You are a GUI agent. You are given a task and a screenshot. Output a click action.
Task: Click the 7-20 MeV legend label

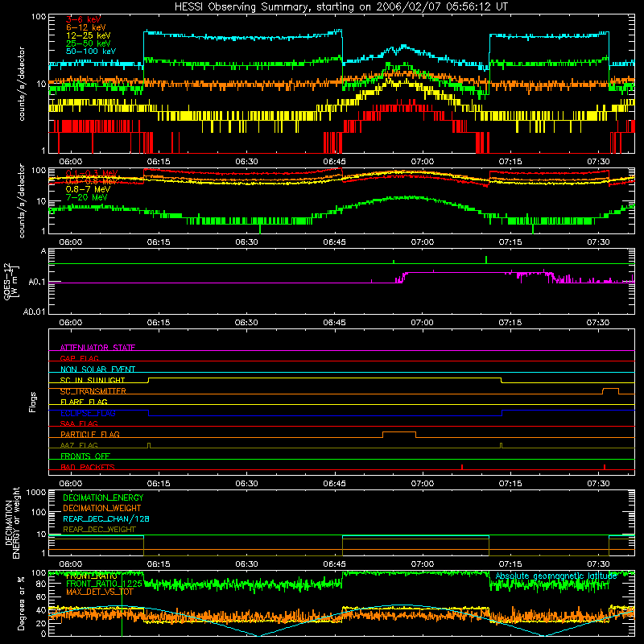pos(86,197)
